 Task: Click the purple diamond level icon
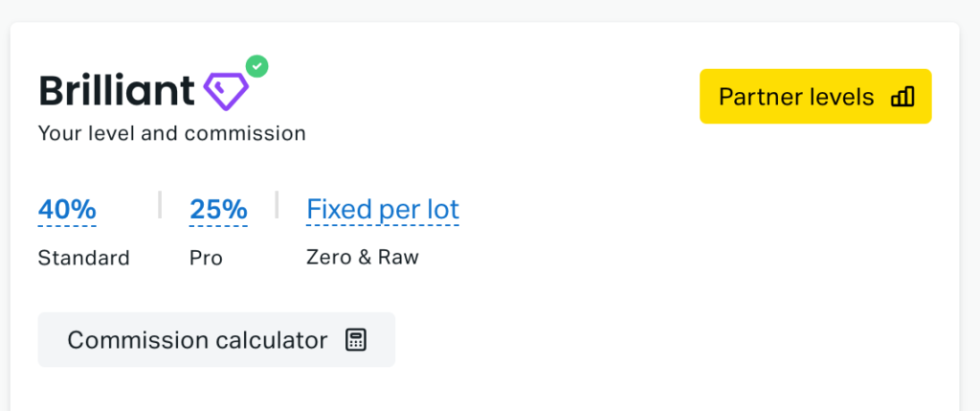226,92
